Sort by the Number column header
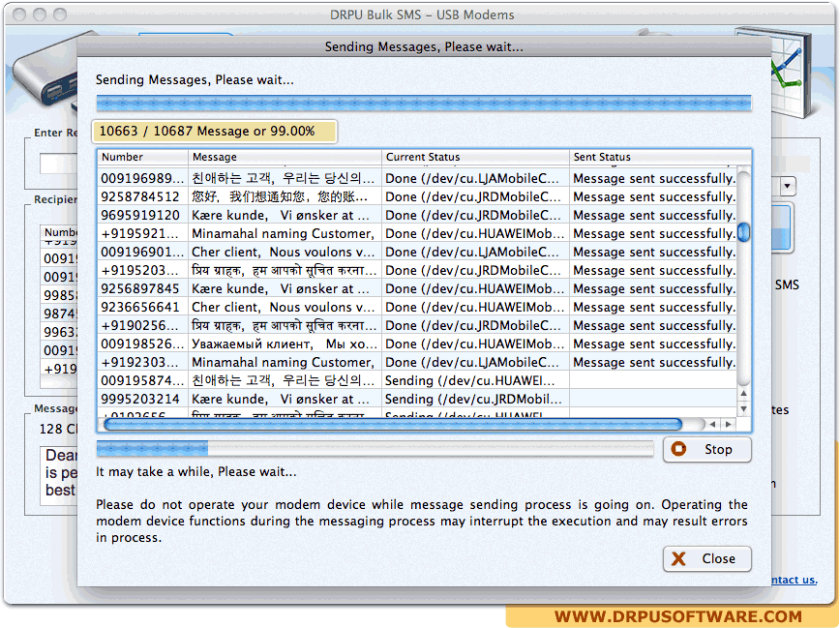 click(142, 157)
